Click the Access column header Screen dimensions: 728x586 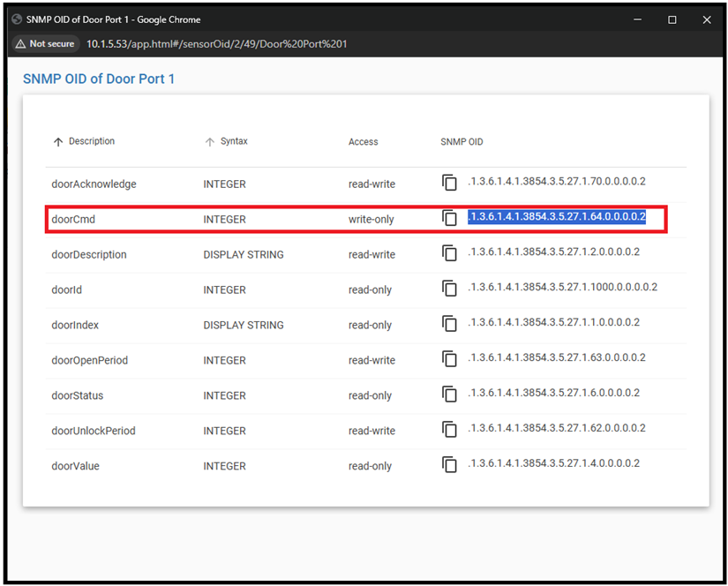[x=363, y=142]
